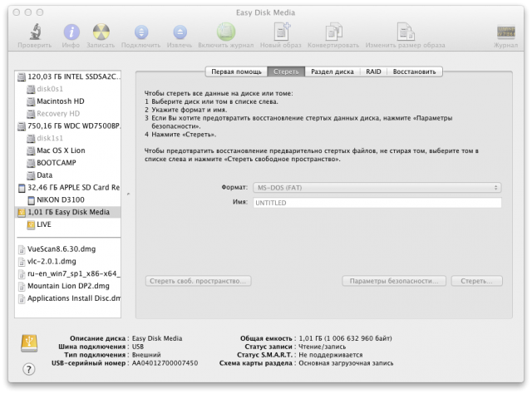The image size is (532, 394).
Task: Open the Раздел диска tab
Action: [x=332, y=71]
